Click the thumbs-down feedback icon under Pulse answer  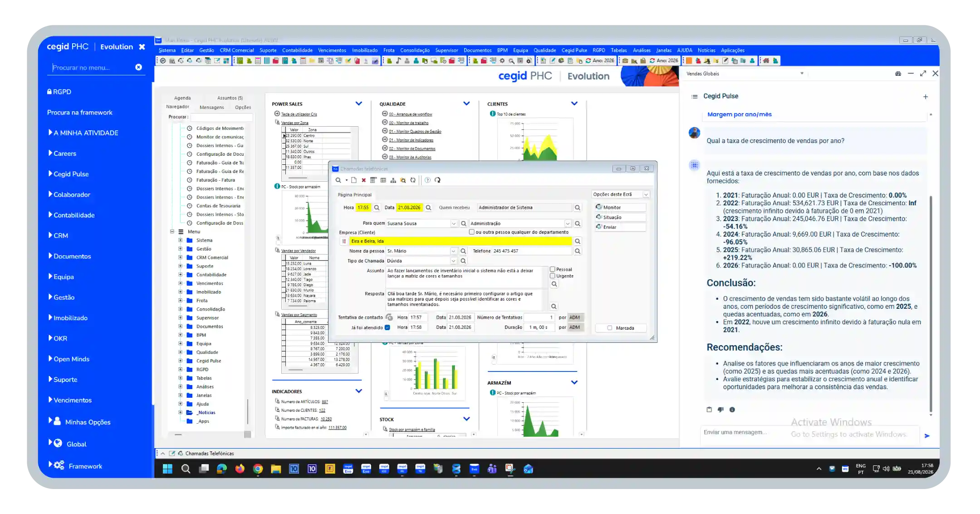pos(720,410)
